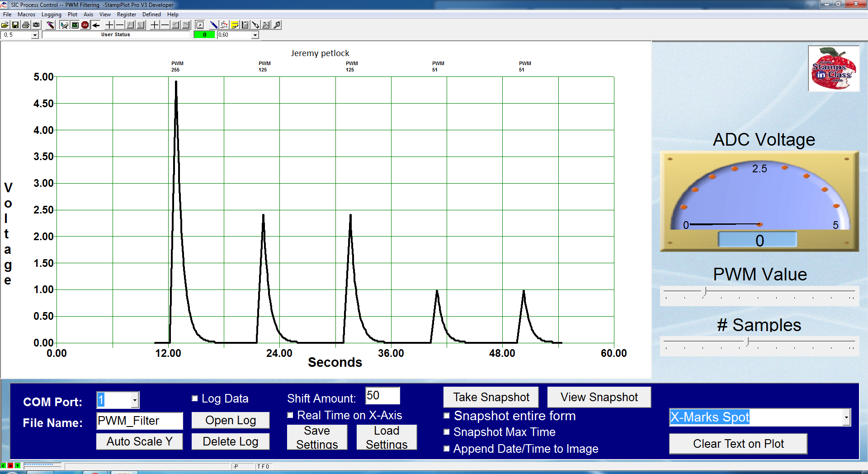Open the wrench configuration icon

(277, 25)
